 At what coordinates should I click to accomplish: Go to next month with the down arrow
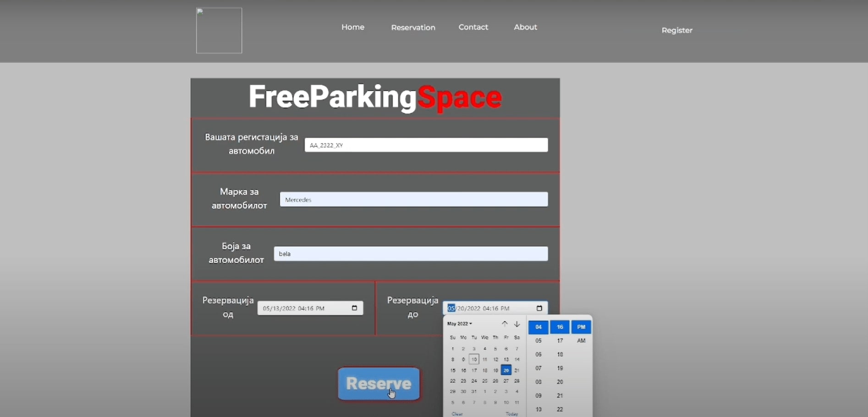click(x=517, y=324)
